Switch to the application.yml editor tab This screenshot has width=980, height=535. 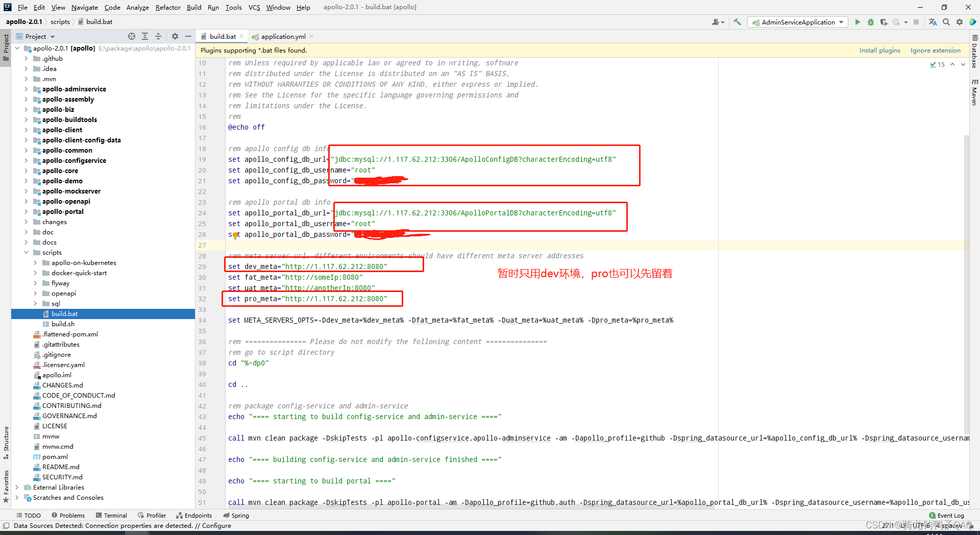click(x=283, y=36)
